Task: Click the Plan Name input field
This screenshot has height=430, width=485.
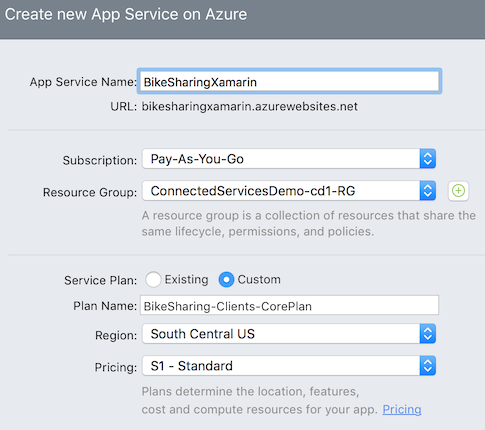Action: coord(289,305)
